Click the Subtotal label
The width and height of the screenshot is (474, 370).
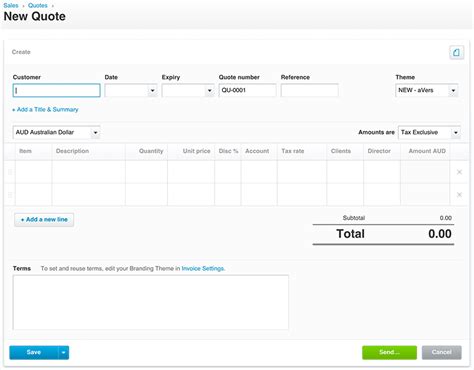(354, 218)
